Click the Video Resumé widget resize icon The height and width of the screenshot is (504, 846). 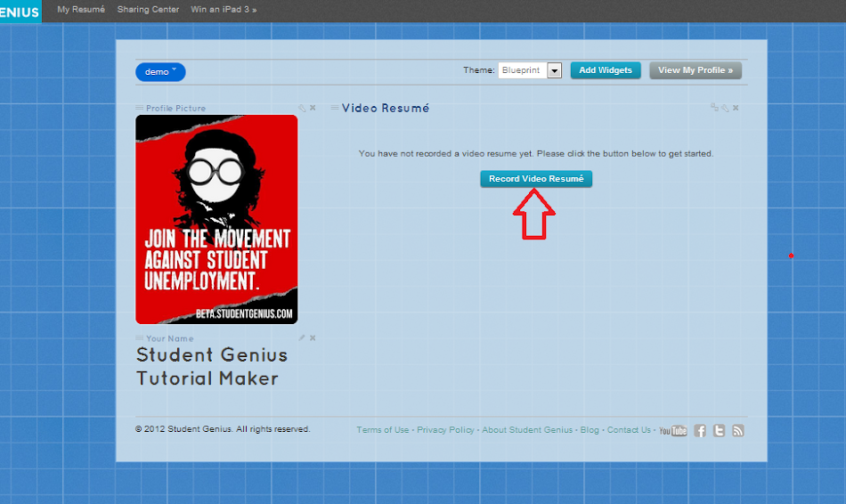pyautogui.click(x=714, y=108)
